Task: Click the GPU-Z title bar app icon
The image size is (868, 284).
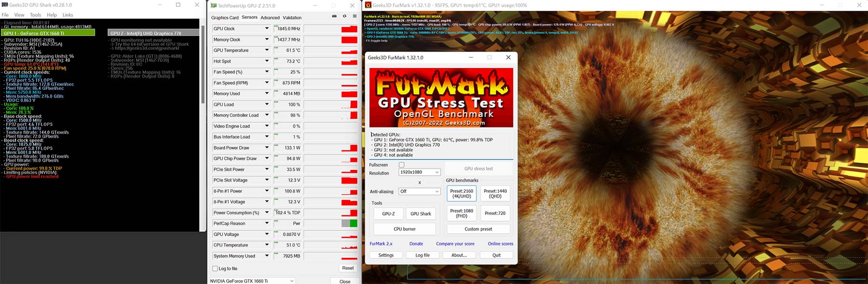Action: tap(214, 5)
